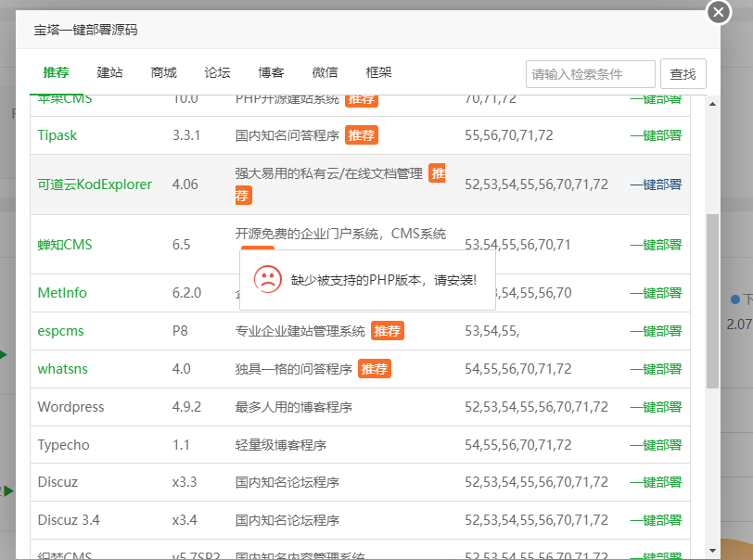Image resolution: width=753 pixels, height=560 pixels.
Task: Deploy 蝉知CMS with 一键部署
Action: (656, 245)
